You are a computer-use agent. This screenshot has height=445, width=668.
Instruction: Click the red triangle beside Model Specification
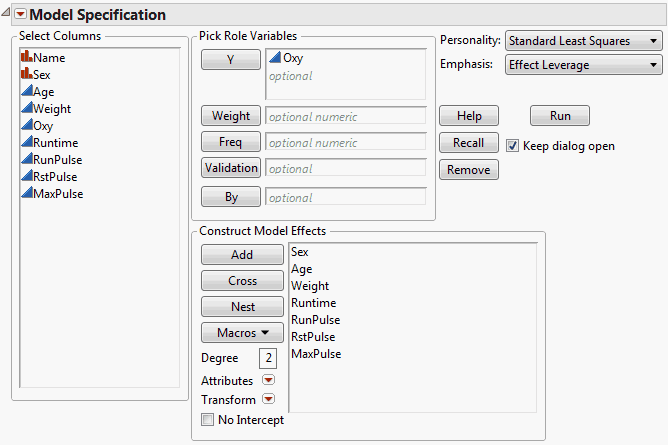tap(19, 15)
